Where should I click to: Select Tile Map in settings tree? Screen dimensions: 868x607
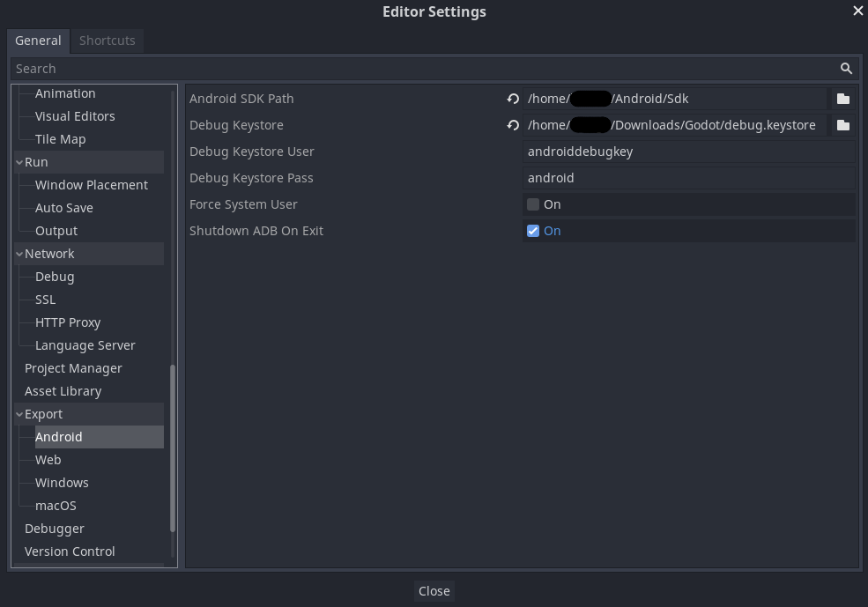(x=60, y=139)
